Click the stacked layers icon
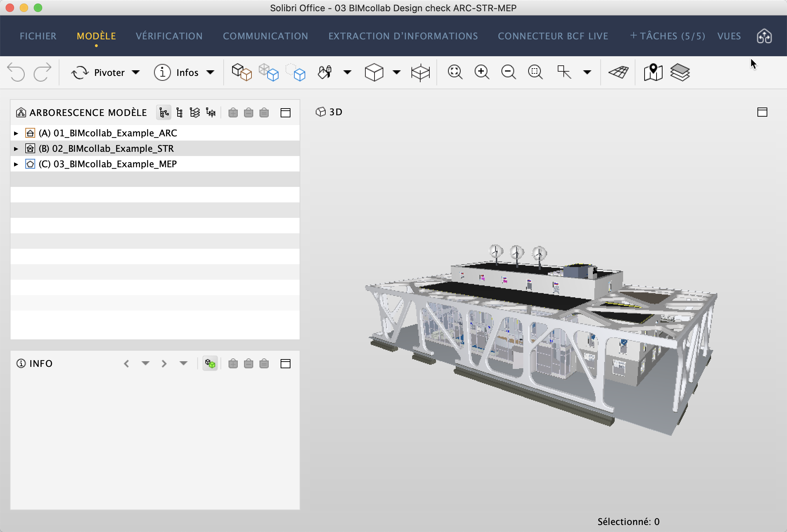 [x=680, y=72]
